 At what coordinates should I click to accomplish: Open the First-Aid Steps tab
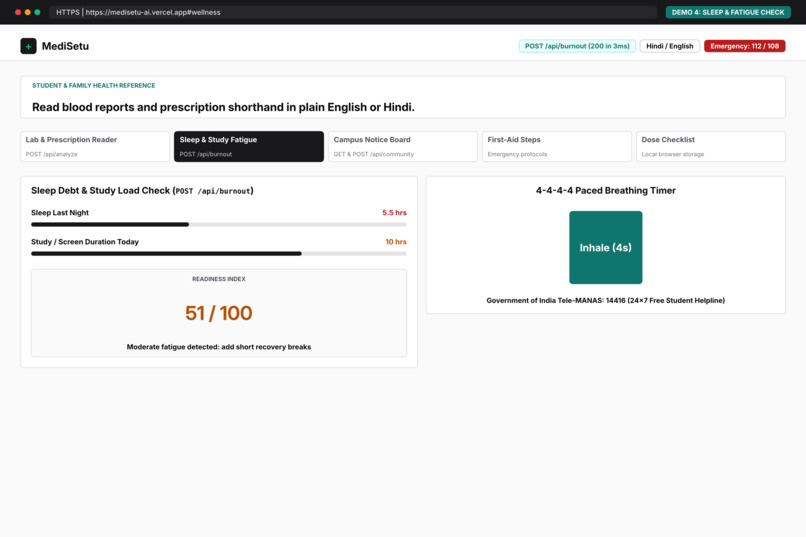[x=556, y=146]
